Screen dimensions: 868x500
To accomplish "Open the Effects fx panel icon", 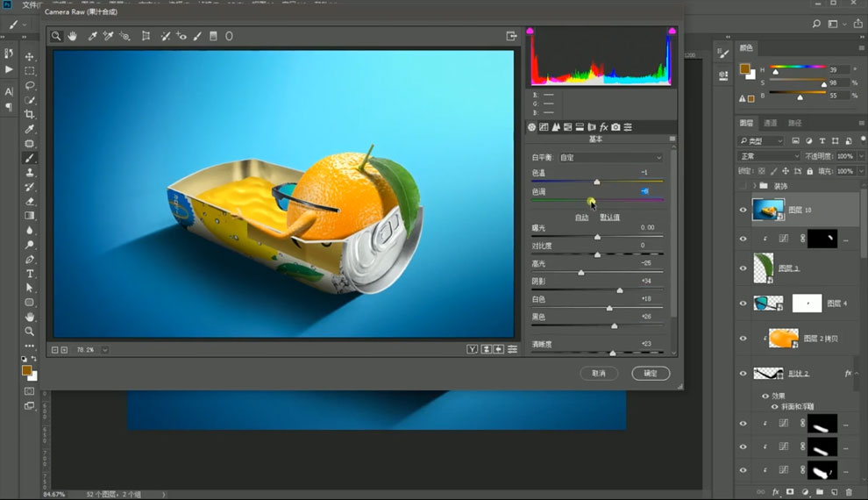I will 604,127.
